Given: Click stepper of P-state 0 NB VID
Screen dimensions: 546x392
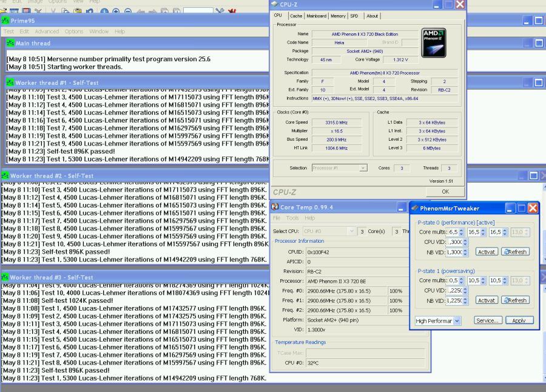Looking at the screenshot, I should click(x=465, y=252).
